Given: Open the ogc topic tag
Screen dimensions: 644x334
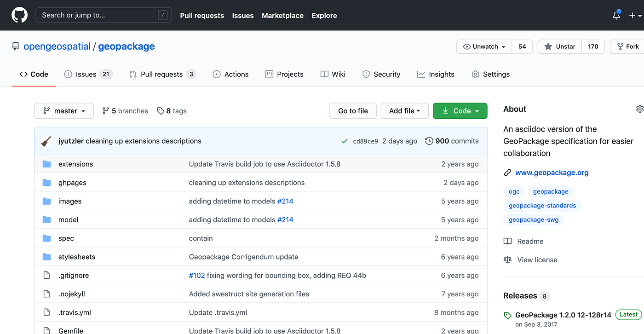Looking at the screenshot, I should [514, 192].
